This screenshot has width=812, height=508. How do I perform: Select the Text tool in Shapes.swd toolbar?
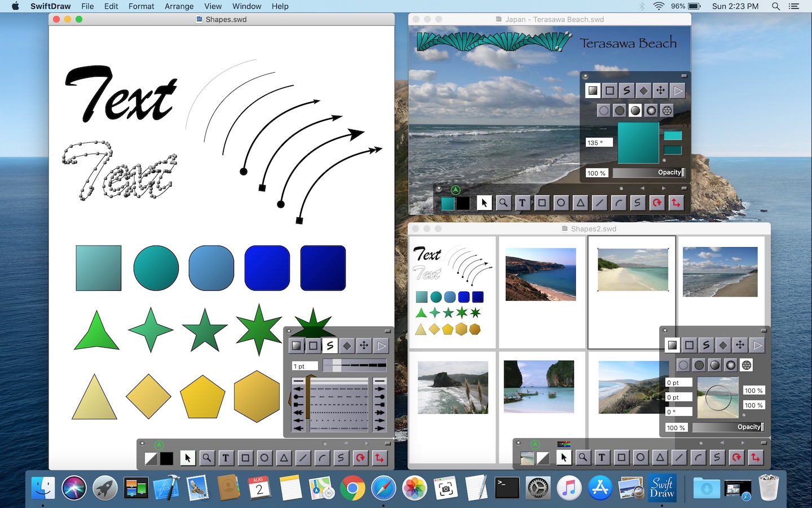(226, 458)
